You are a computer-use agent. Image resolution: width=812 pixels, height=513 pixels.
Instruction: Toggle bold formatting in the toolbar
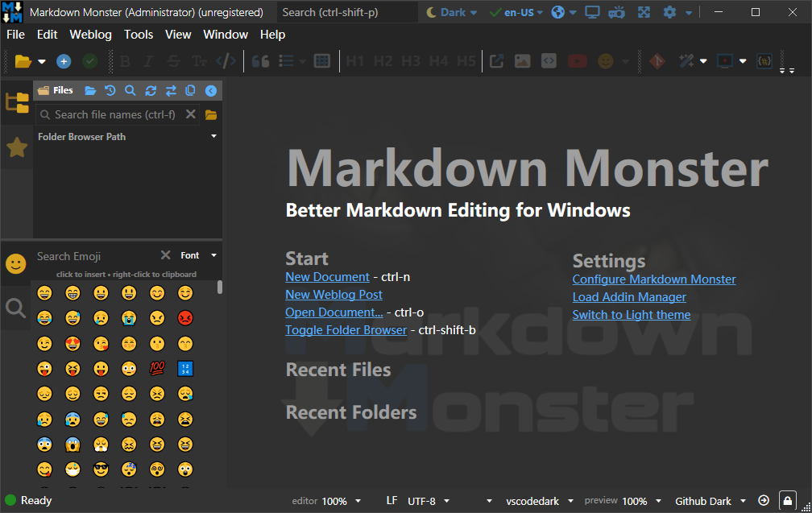[125, 60]
